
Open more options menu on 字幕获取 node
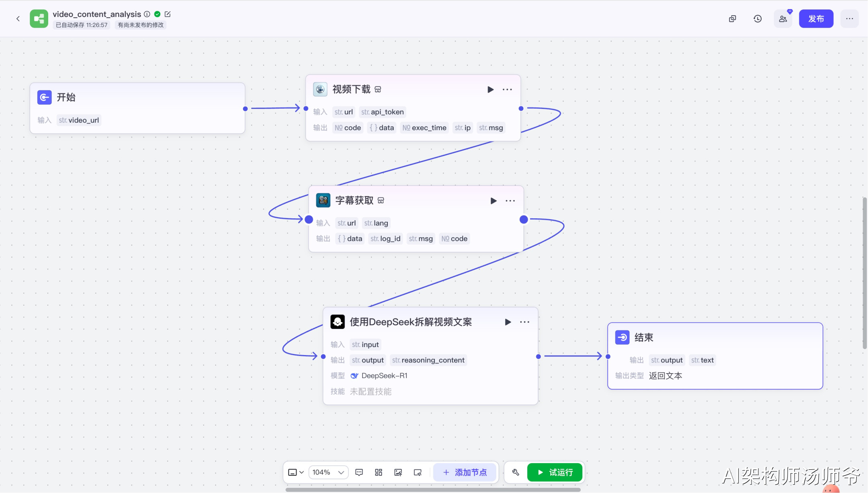pyautogui.click(x=510, y=201)
